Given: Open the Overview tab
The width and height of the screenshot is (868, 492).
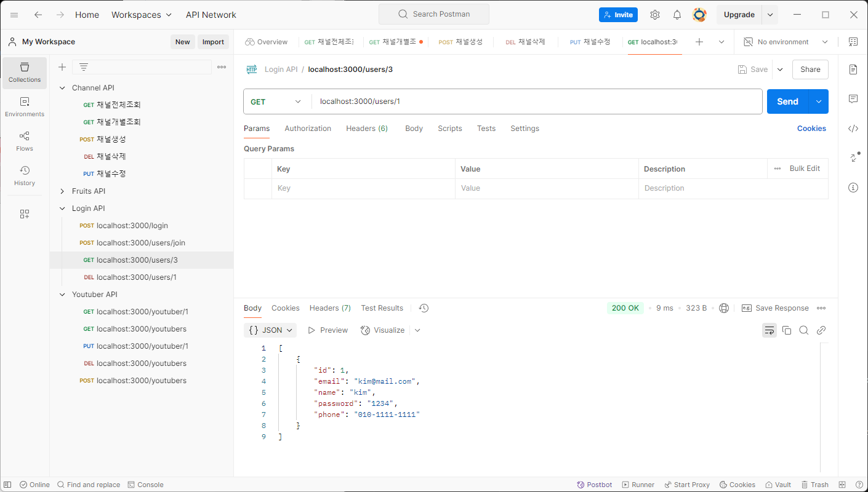Looking at the screenshot, I should point(266,42).
